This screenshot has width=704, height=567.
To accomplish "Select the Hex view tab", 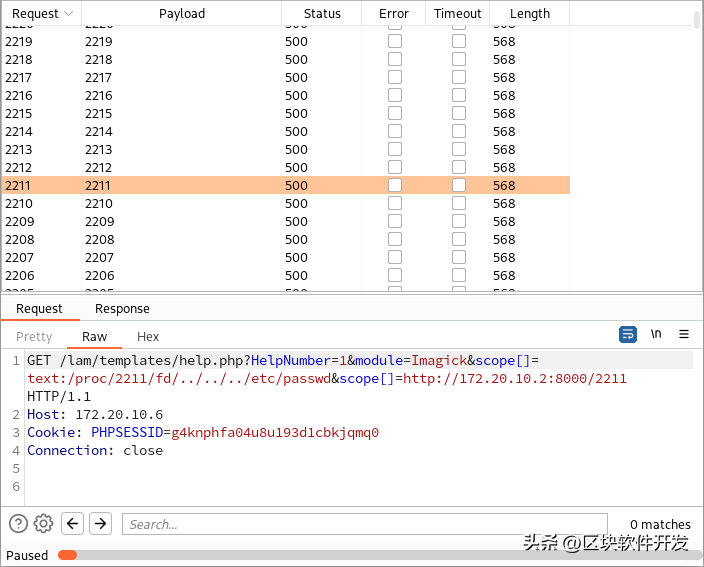I will pyautogui.click(x=148, y=337).
